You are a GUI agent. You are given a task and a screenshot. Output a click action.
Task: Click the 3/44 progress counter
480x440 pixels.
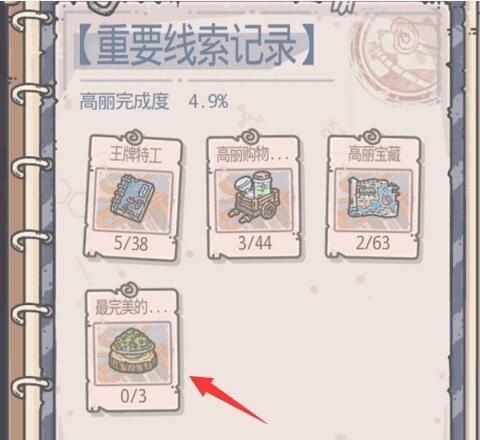(x=255, y=243)
